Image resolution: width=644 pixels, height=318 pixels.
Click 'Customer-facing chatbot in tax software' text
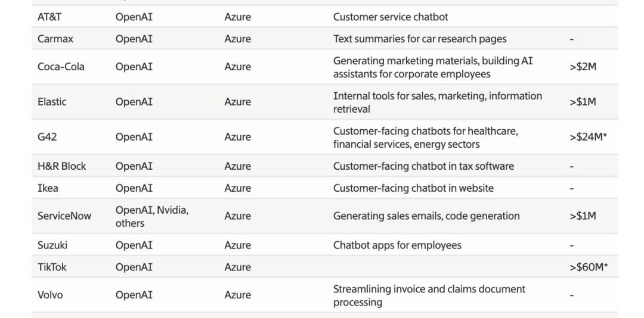click(423, 166)
